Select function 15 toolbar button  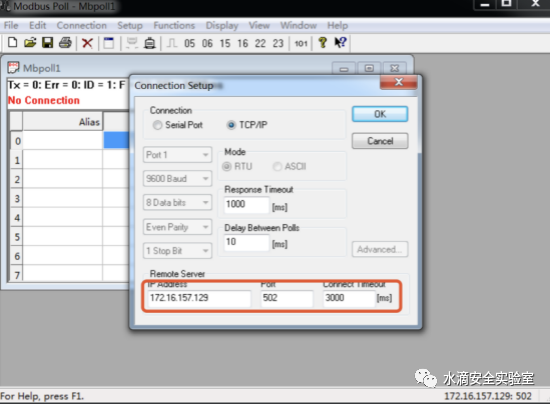225,43
